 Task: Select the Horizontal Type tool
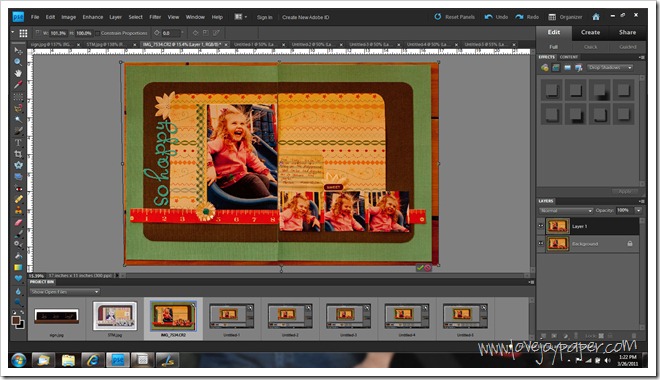[x=18, y=143]
